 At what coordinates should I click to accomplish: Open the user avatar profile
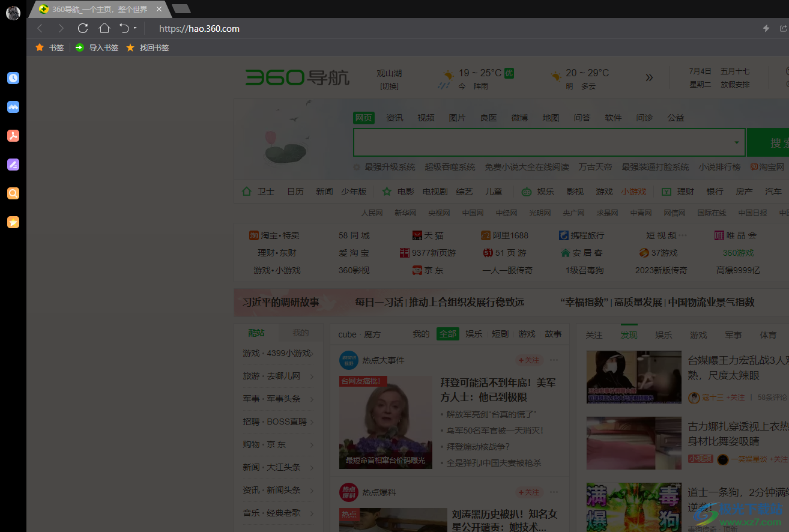point(13,13)
